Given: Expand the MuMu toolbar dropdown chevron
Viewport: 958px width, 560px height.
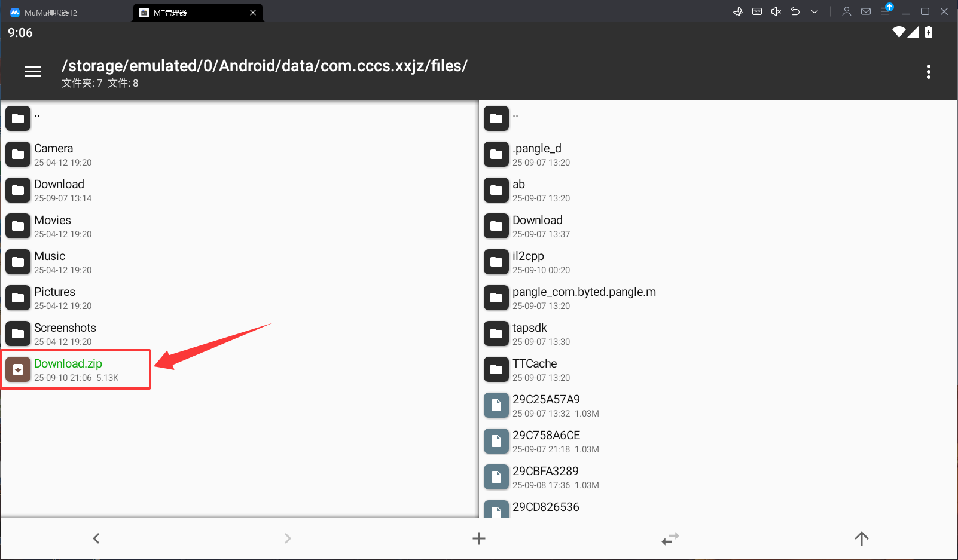Looking at the screenshot, I should 814,11.
